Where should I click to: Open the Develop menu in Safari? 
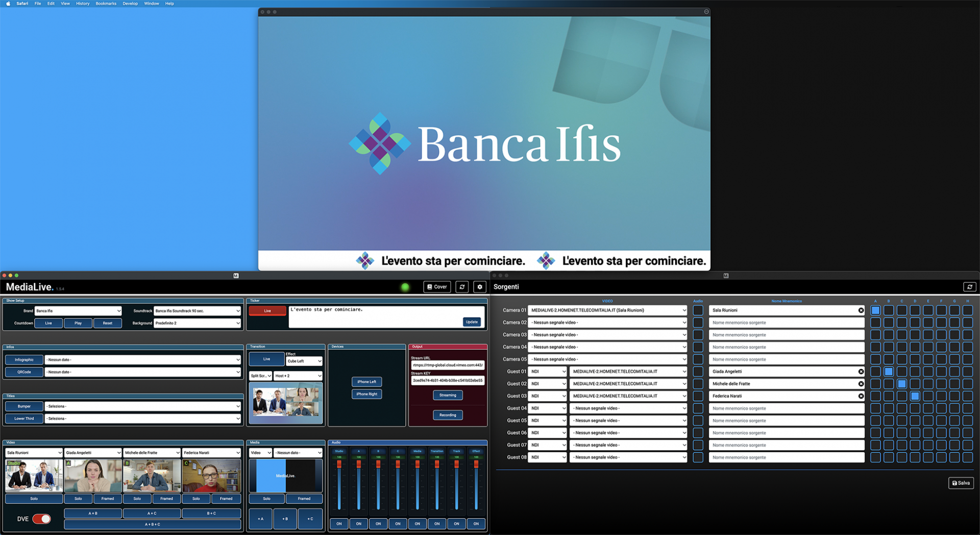pos(130,4)
